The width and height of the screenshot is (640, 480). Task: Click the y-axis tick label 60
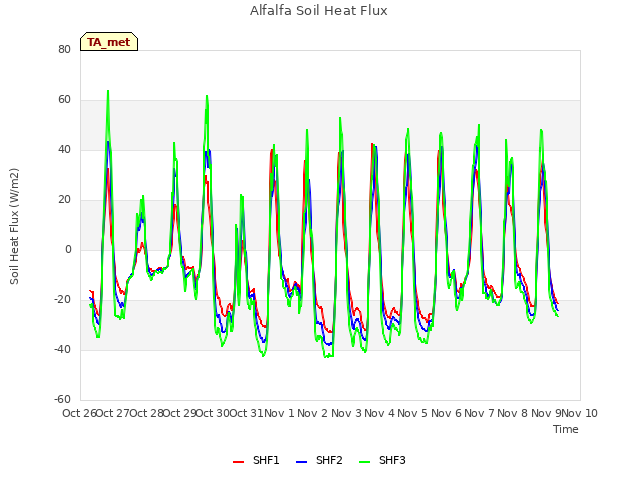pos(64,100)
